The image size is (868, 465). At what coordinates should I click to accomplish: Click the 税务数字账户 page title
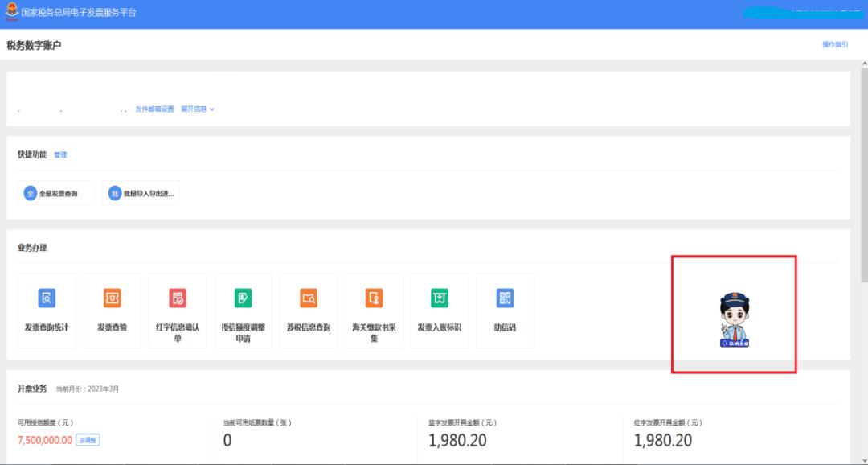click(x=34, y=46)
